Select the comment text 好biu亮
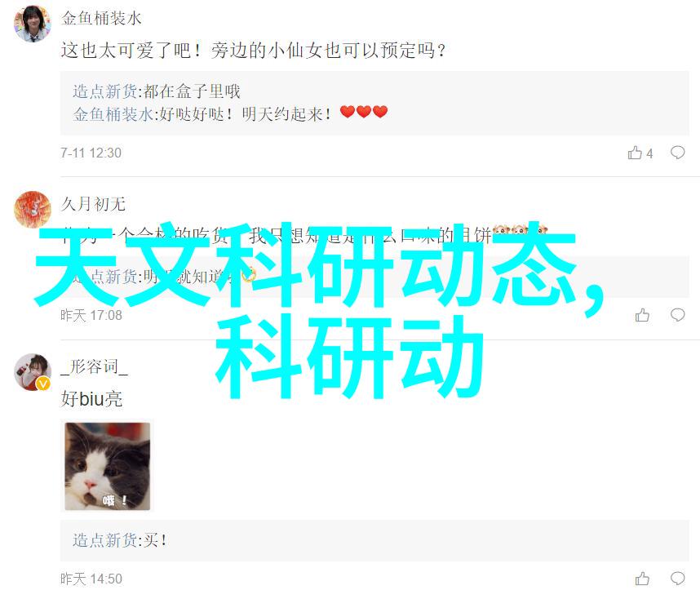 pos(91,398)
